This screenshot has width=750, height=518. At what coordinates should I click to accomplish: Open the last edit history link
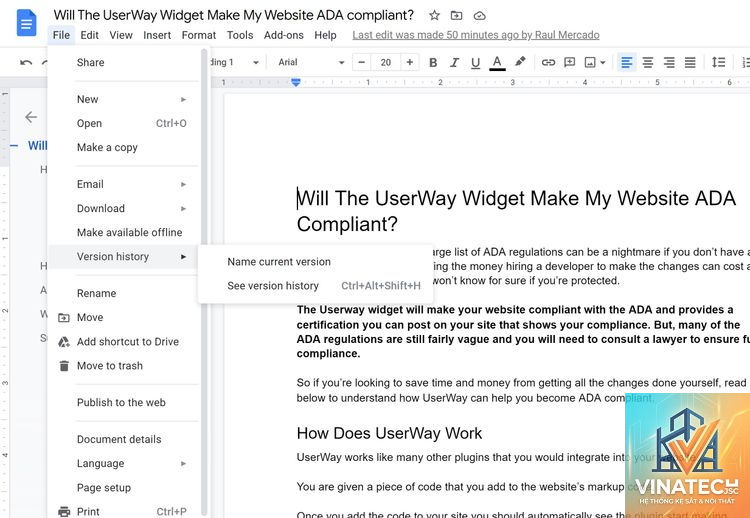pyautogui.click(x=476, y=35)
